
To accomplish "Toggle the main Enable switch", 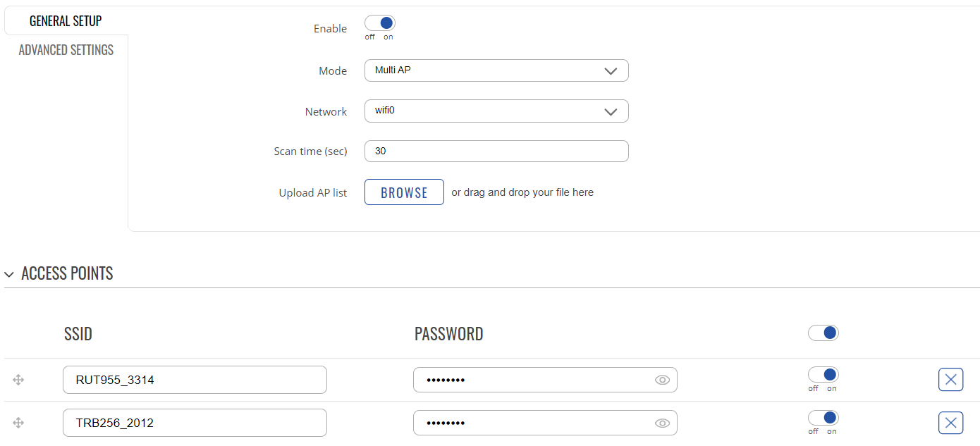I will [379, 23].
